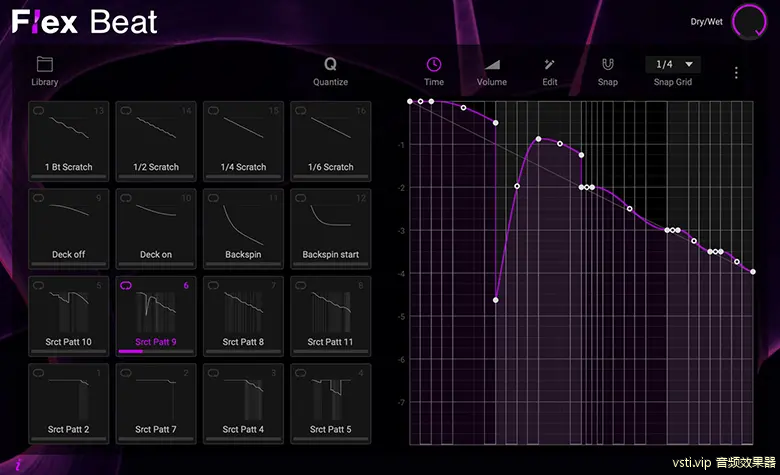
Task: Toggle loop on Srct Patt 11 pad
Action: (x=300, y=285)
